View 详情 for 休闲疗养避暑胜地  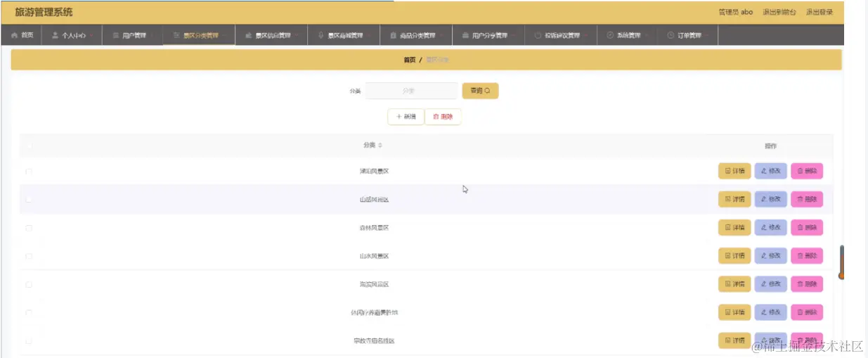click(x=734, y=312)
